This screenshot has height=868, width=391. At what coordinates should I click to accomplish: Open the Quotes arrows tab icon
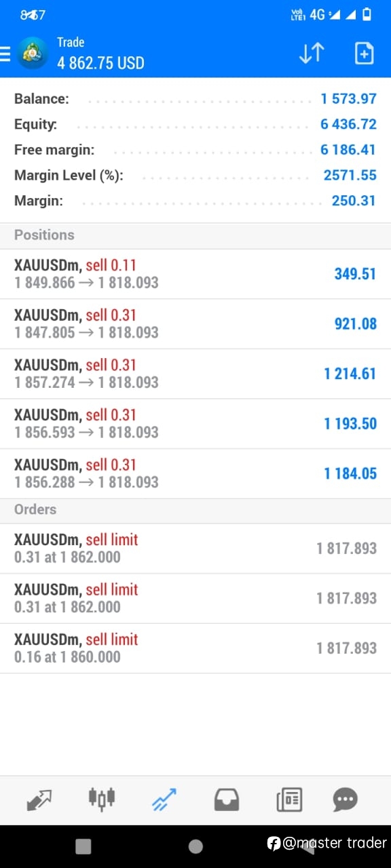[x=39, y=800]
